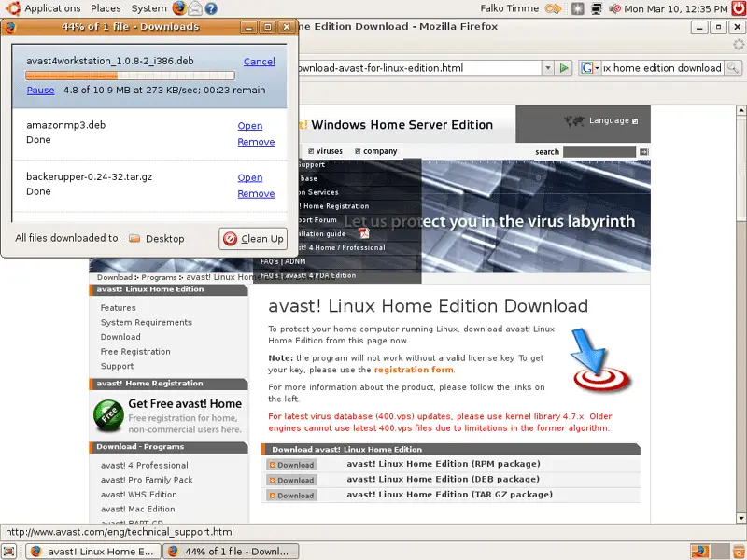Switch to the 44% Downloads taskbar window
Image resolution: width=747 pixels, height=560 pixels.
pos(231,552)
